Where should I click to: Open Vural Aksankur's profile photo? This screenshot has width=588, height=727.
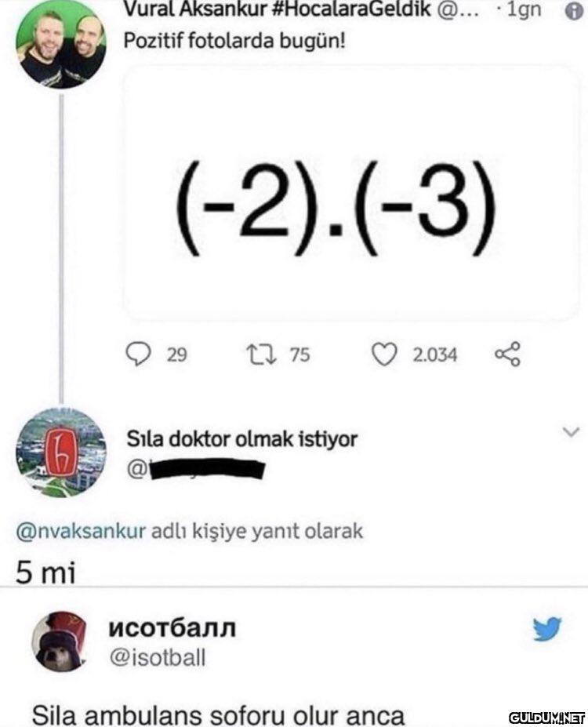(60, 44)
